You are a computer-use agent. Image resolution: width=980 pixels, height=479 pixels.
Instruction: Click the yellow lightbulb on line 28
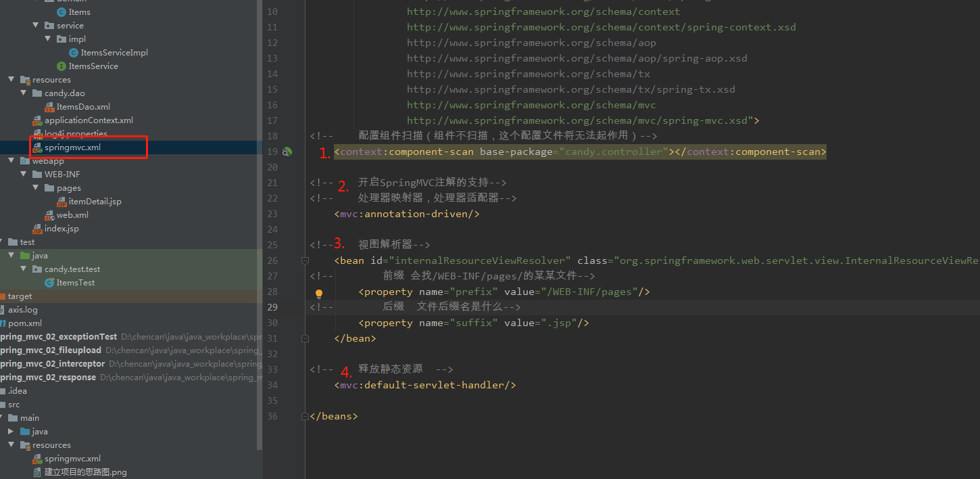[x=319, y=294]
